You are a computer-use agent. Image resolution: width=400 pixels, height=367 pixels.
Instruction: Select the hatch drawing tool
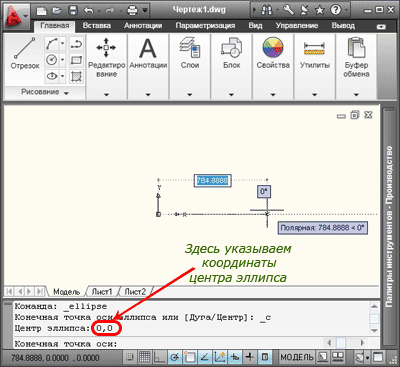(x=77, y=76)
